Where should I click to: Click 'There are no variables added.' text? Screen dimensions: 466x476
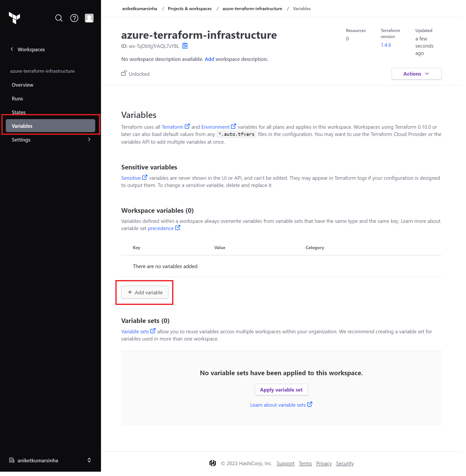coord(166,267)
